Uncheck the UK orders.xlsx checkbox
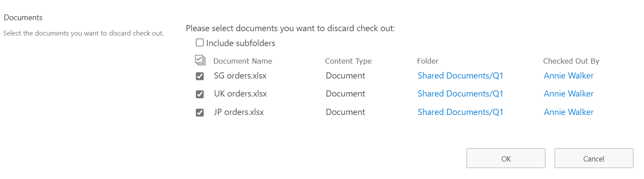Image resolution: width=644 pixels, height=179 pixels. (200, 94)
